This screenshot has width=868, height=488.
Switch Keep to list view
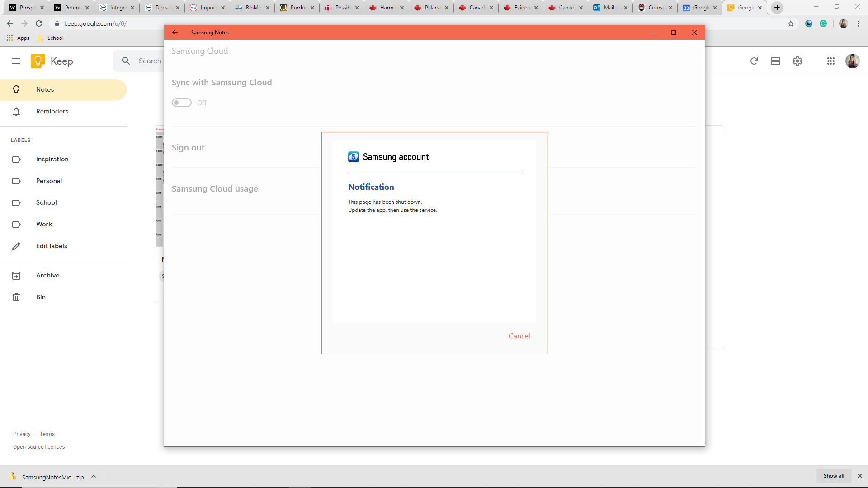776,61
